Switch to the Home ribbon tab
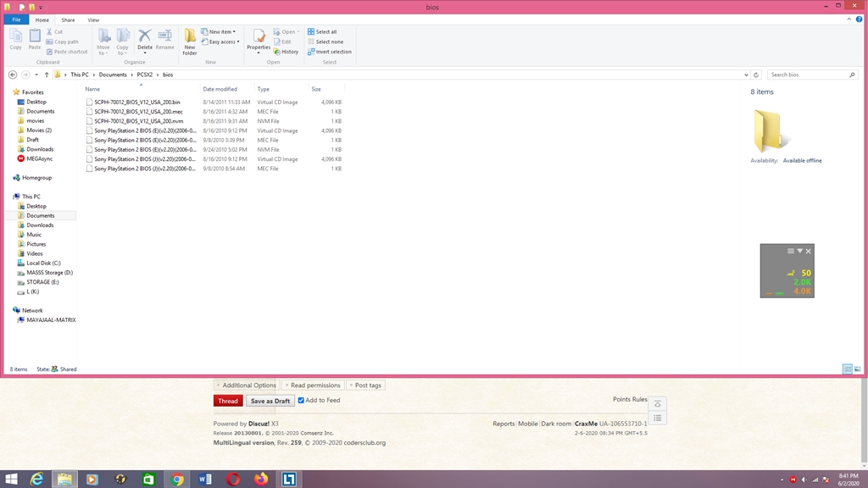868x488 pixels. tap(42, 20)
